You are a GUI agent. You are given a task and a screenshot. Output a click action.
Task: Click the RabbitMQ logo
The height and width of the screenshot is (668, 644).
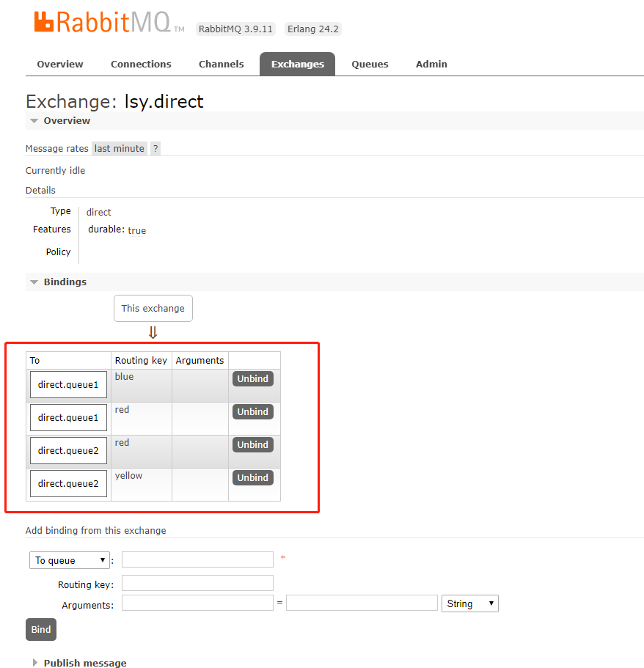click(109, 22)
